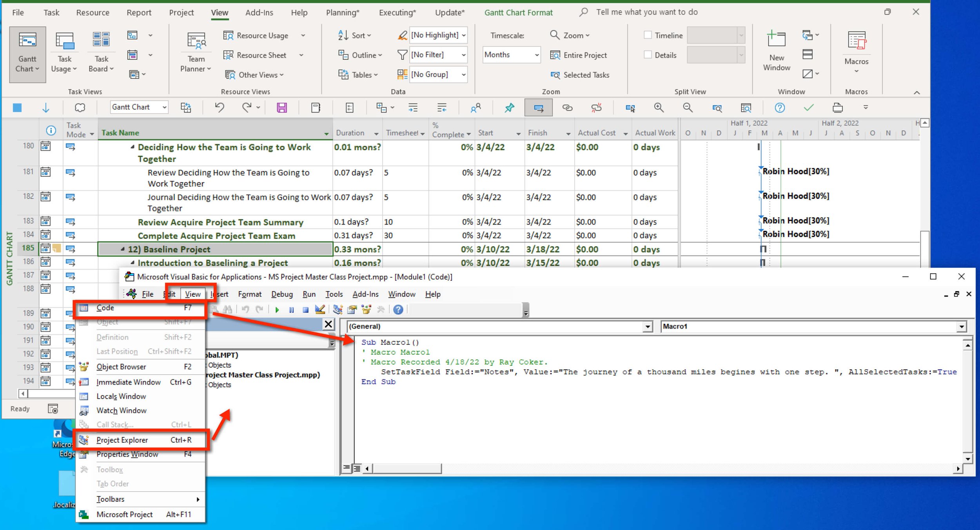Image resolution: width=980 pixels, height=530 pixels.
Task: Open the Report ribbon tab
Action: (139, 13)
